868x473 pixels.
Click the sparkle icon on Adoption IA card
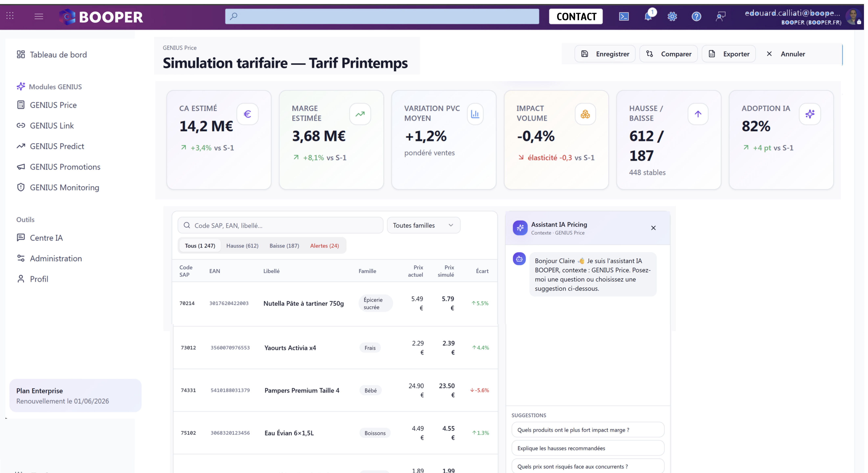(810, 114)
